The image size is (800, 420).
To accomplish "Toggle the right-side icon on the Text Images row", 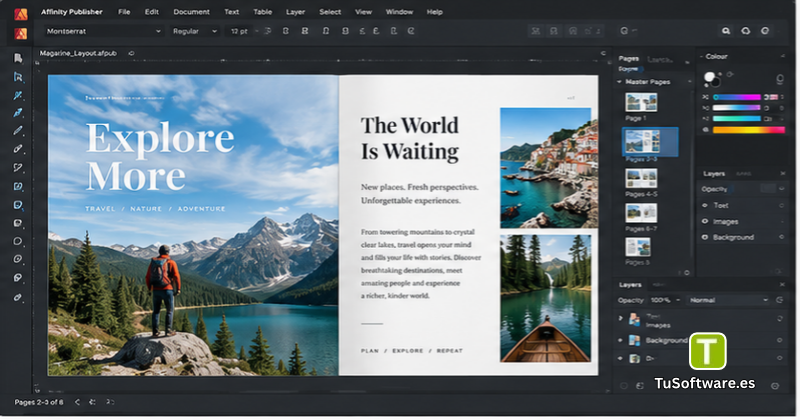I will [779, 318].
